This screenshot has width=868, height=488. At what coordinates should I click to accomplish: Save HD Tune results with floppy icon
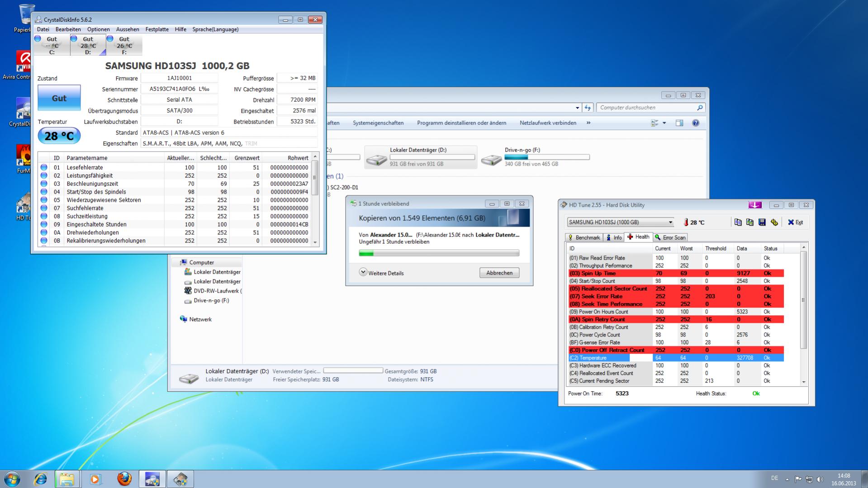pos(762,222)
